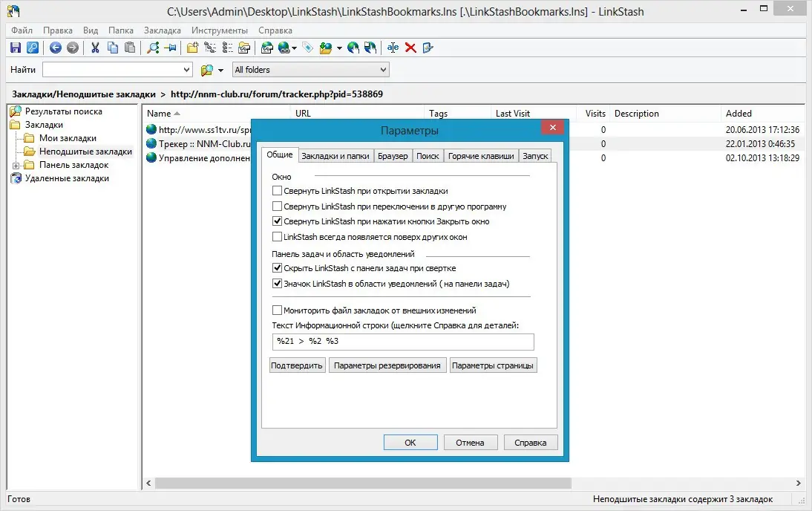Select Удаленные закладки in tree
Viewport: 812px width, 511px height.
67,178
